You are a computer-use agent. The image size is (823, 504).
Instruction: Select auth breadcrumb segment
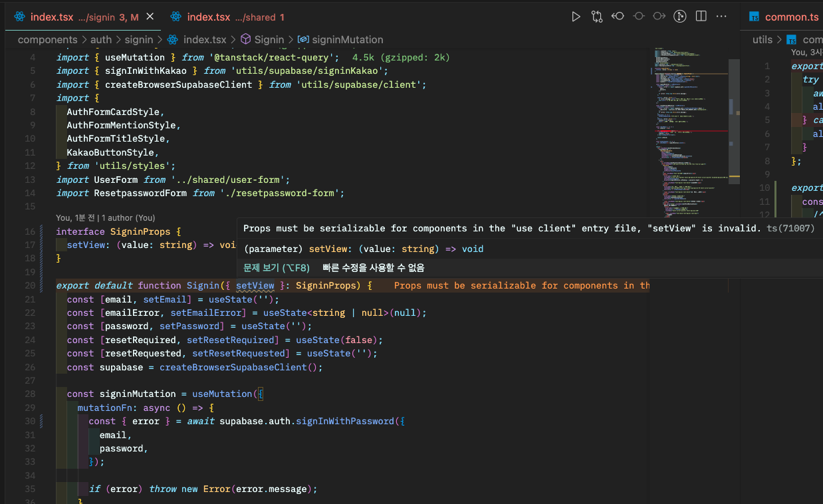[x=101, y=40]
